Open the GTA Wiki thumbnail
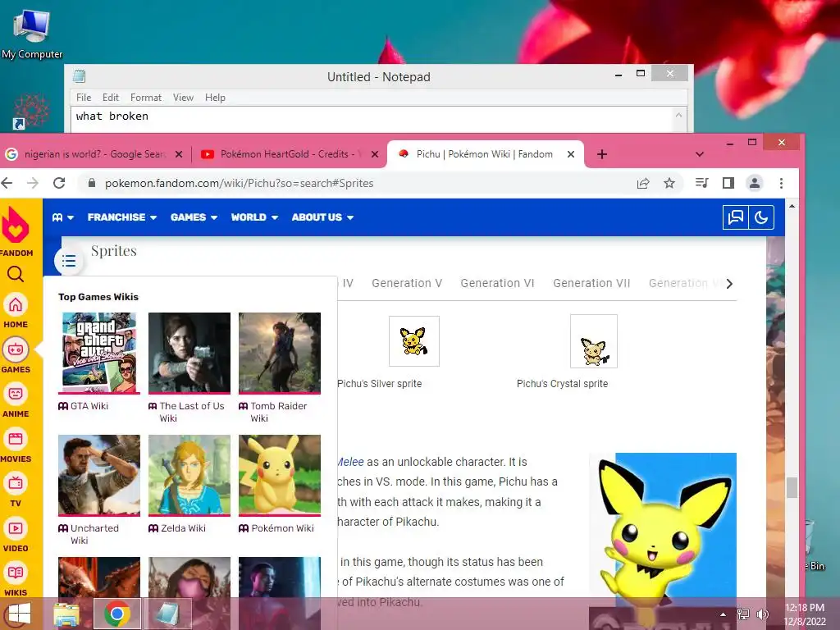Viewport: 840px width, 630px height. pos(99,353)
